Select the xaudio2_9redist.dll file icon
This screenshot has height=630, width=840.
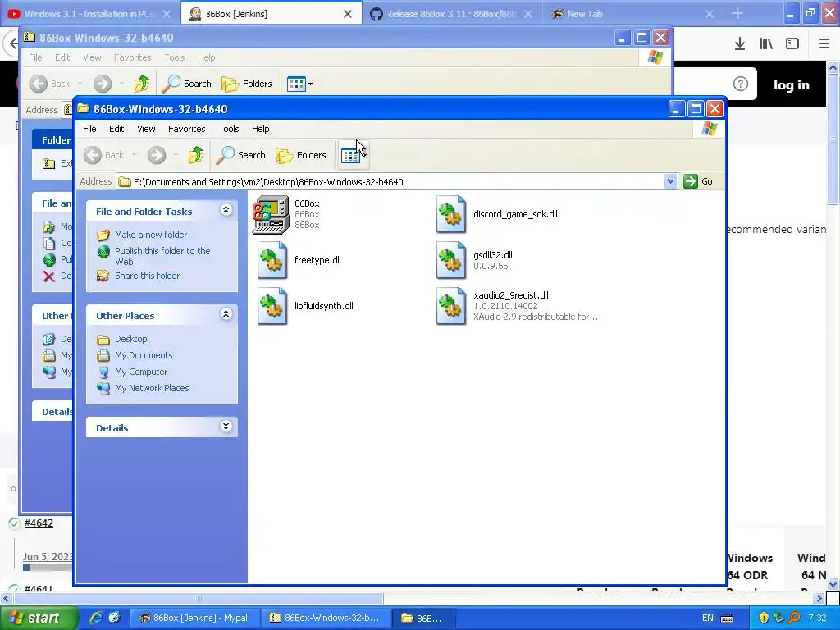[451, 307]
